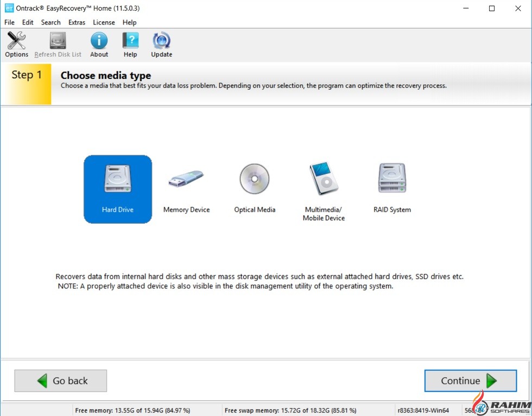This screenshot has width=532, height=416.
Task: Open the Help book icon
Action: pos(130,45)
